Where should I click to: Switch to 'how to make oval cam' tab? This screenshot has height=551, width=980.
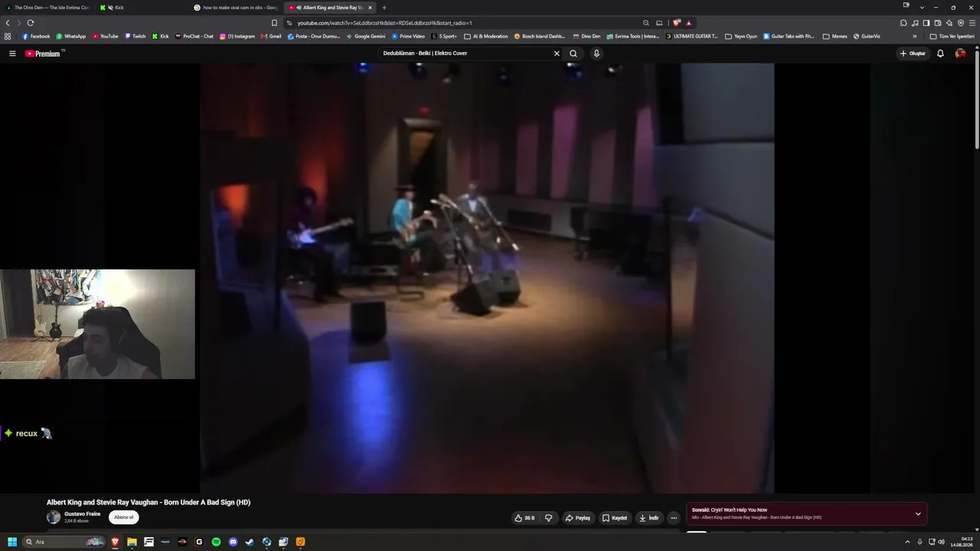pyautogui.click(x=237, y=8)
